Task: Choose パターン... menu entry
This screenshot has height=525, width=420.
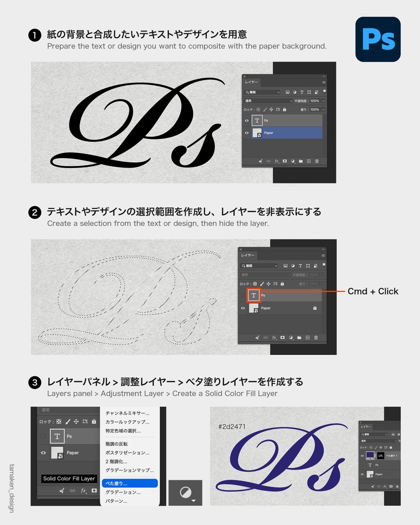Action: point(116,501)
